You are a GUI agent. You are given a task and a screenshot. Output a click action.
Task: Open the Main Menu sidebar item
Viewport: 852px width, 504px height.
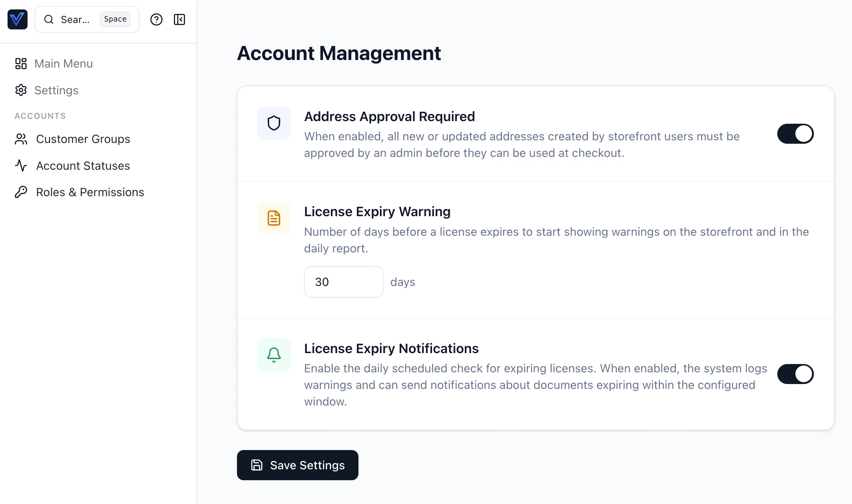click(x=63, y=63)
